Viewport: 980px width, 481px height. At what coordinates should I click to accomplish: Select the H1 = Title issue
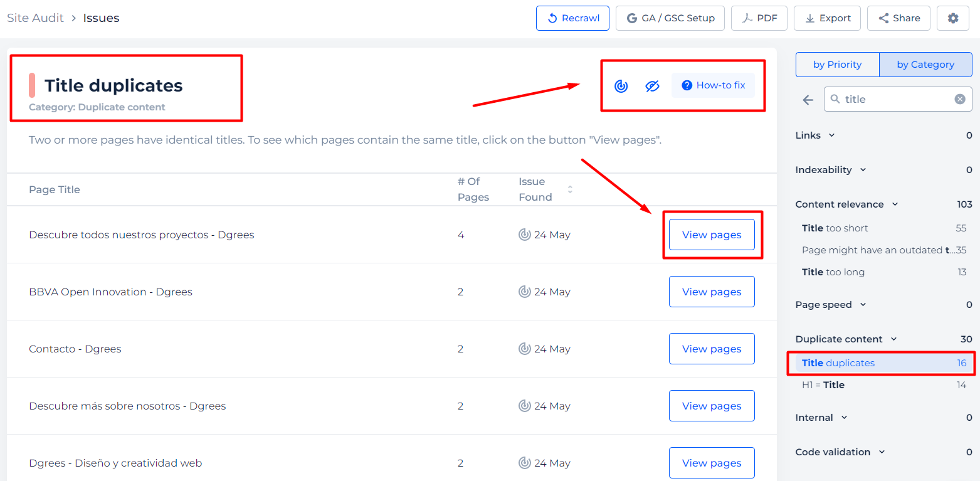point(883,385)
